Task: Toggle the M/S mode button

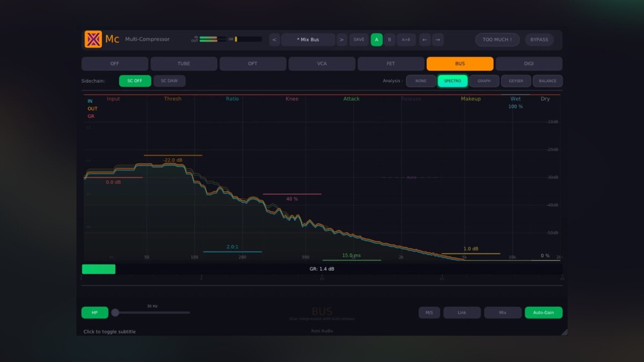Action: click(x=429, y=312)
